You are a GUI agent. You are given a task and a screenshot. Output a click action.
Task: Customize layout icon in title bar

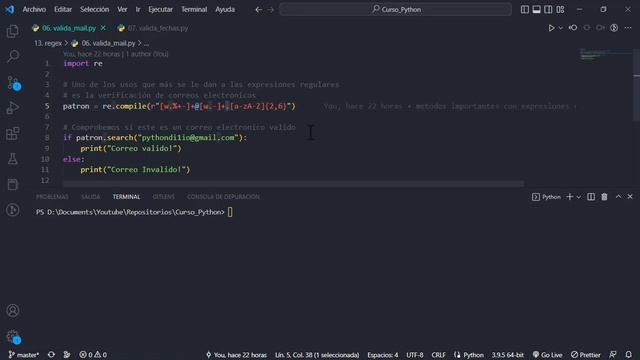point(560,9)
